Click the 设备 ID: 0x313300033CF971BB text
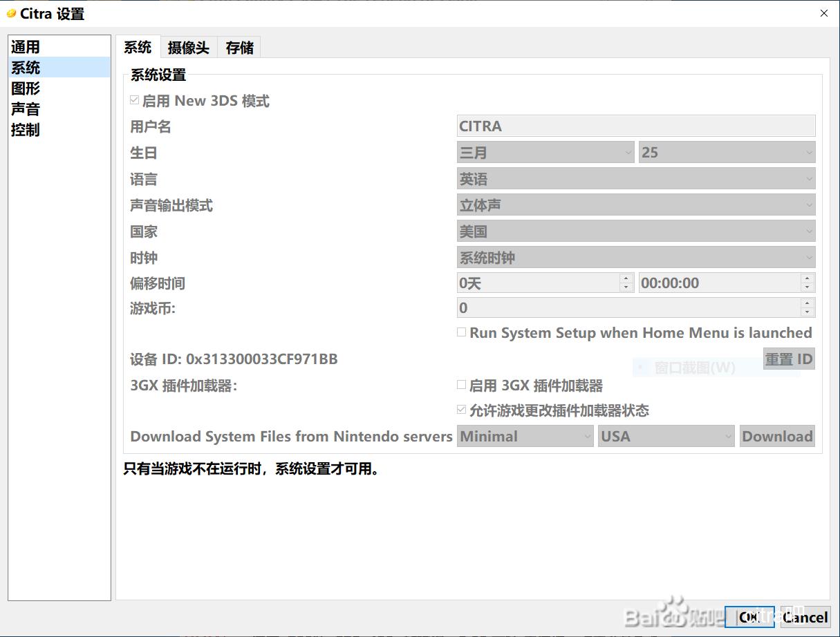This screenshot has width=840, height=637. [x=234, y=359]
